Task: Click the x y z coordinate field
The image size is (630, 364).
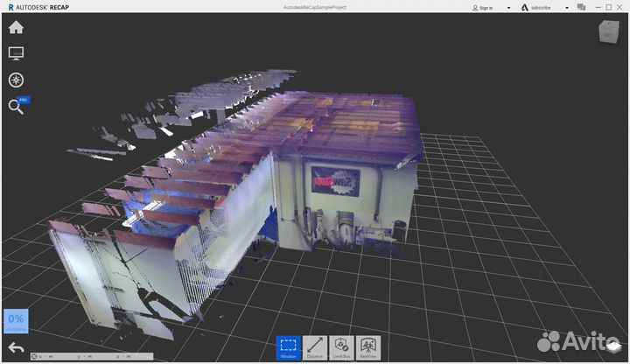Action: click(92, 356)
